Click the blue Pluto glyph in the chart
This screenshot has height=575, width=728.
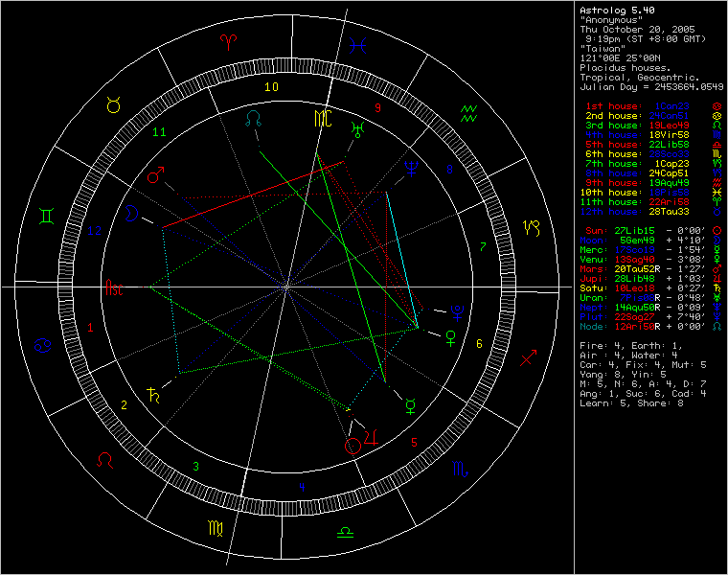coord(457,313)
